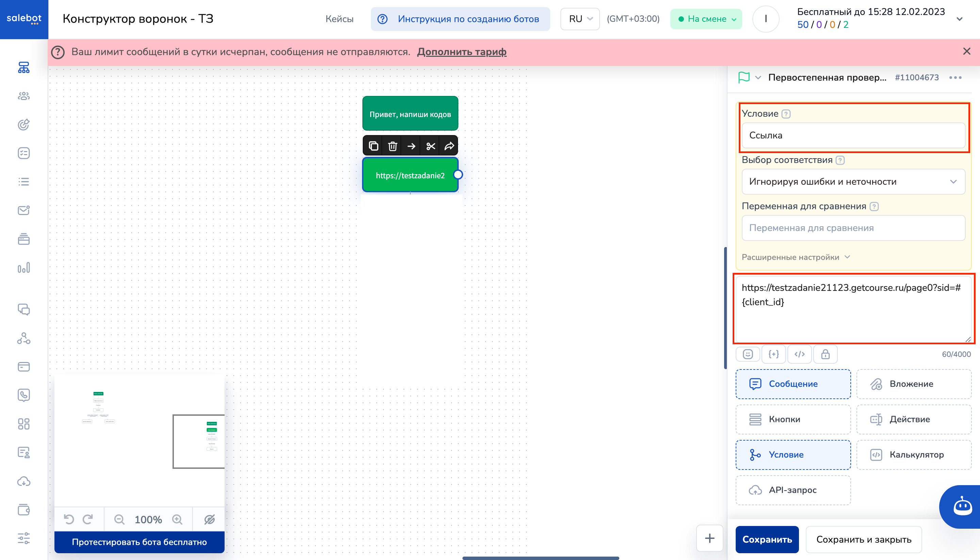The height and width of the screenshot is (560, 980).
Task: Toggle the На смене shift status
Action: point(706,19)
